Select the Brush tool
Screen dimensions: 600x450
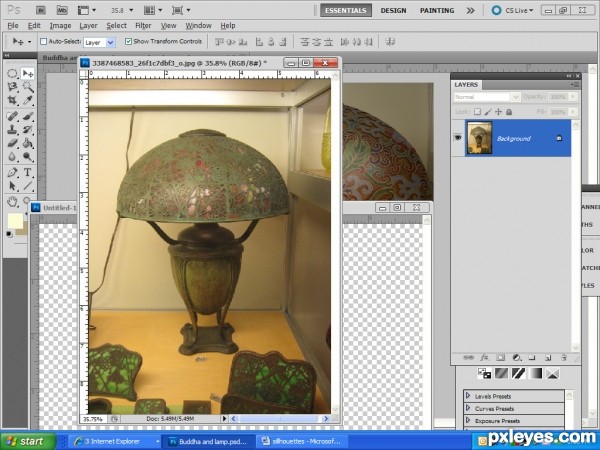[x=28, y=116]
